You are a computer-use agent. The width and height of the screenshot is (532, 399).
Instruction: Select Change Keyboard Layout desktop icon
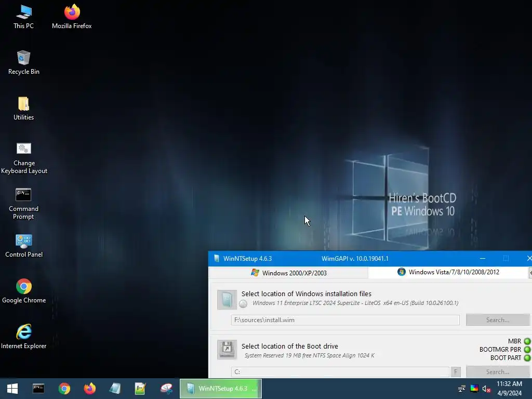[x=24, y=158]
